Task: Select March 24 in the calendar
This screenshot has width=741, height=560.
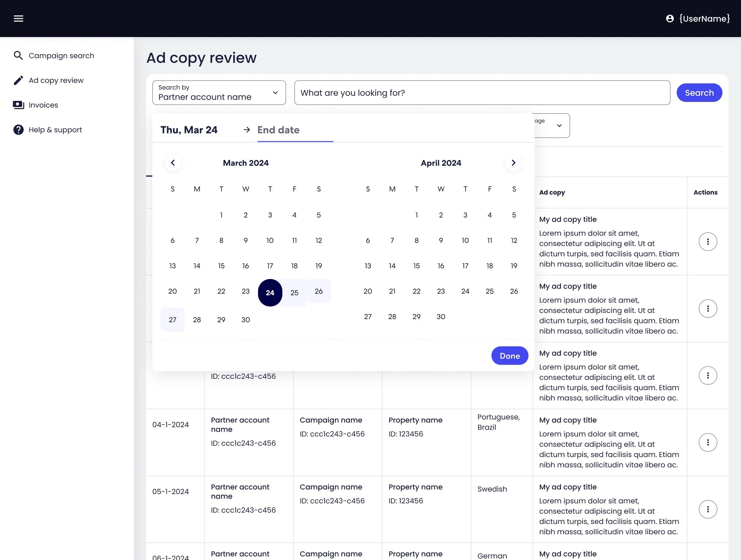Action: [270, 293]
